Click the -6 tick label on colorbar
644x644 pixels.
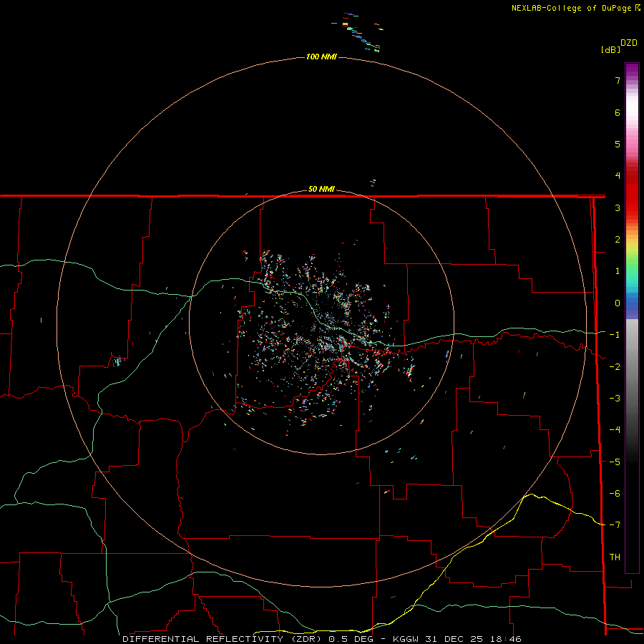click(615, 494)
